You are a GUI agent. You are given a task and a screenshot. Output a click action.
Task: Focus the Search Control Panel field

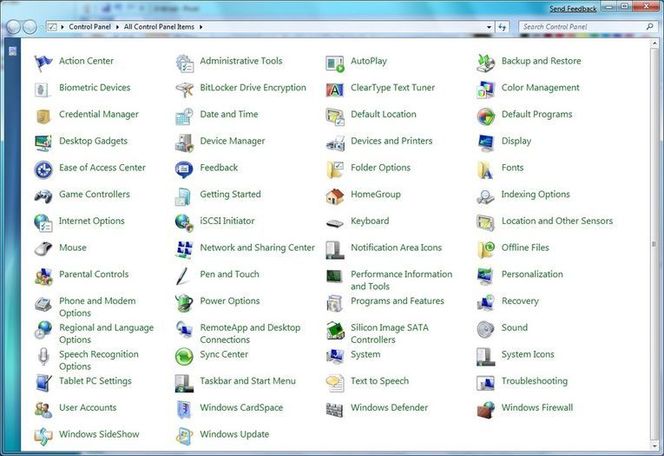(587, 27)
